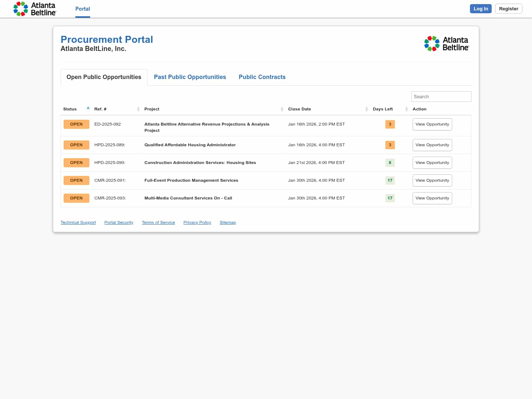Switch to Past Public Opportunities tab
The width and height of the screenshot is (532, 399).
[x=190, y=77]
